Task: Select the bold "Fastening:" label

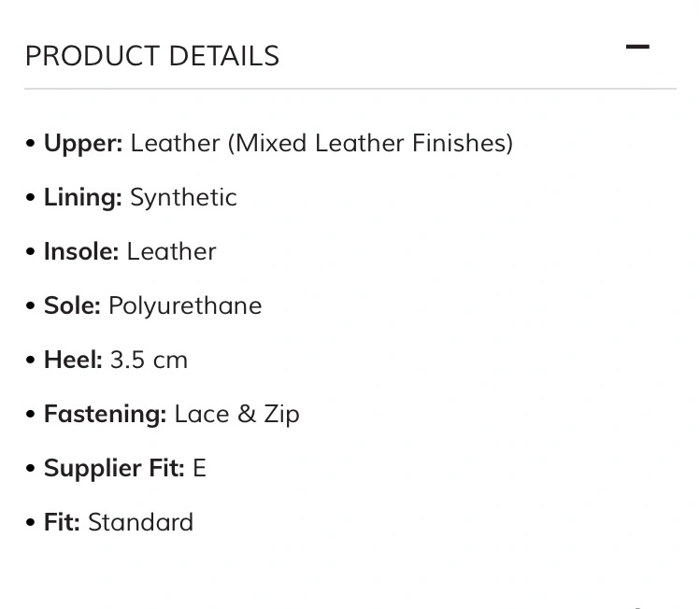Action: click(106, 415)
